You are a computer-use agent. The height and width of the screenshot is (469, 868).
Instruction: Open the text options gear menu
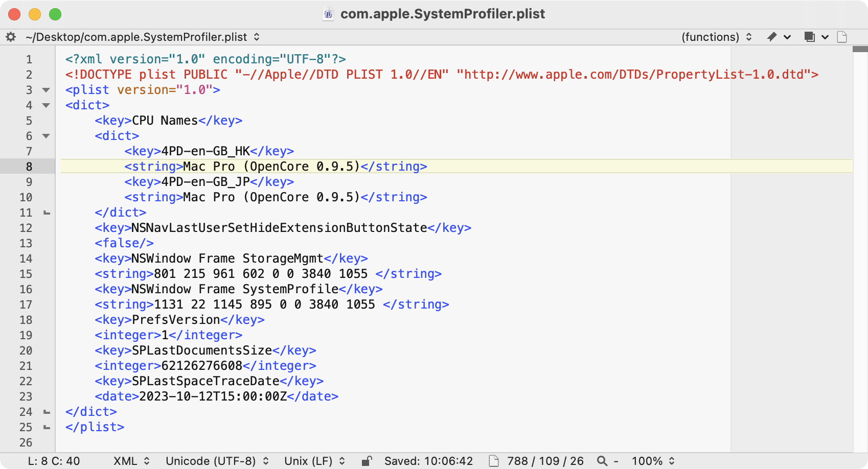[x=11, y=37]
